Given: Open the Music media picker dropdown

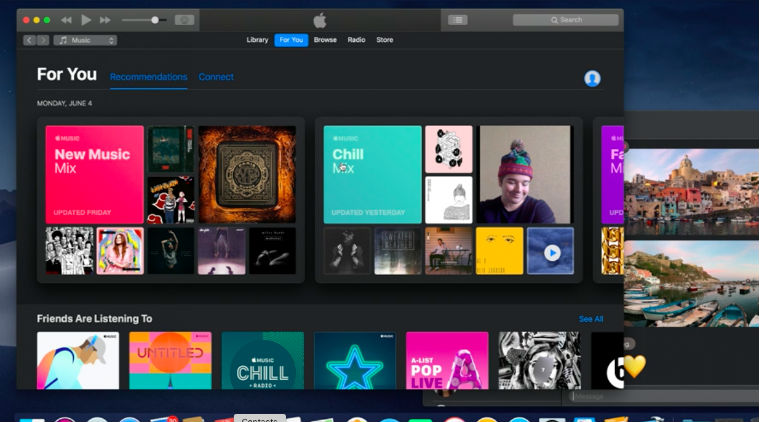Looking at the screenshot, I should point(85,40).
